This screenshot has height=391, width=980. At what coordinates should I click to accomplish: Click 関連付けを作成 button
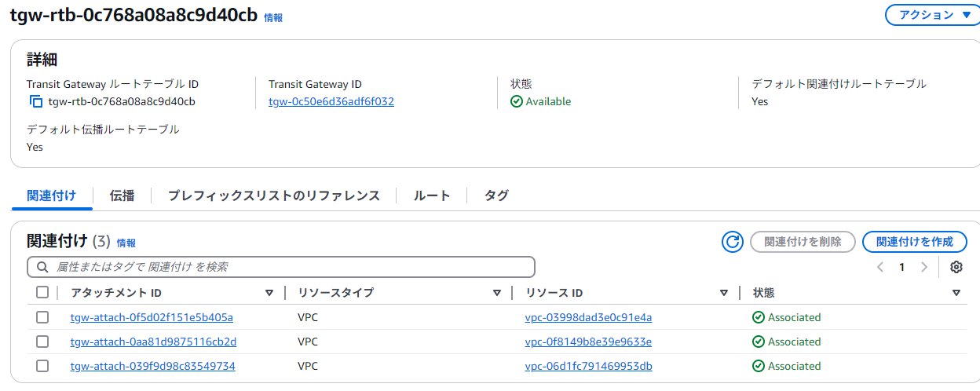[915, 242]
